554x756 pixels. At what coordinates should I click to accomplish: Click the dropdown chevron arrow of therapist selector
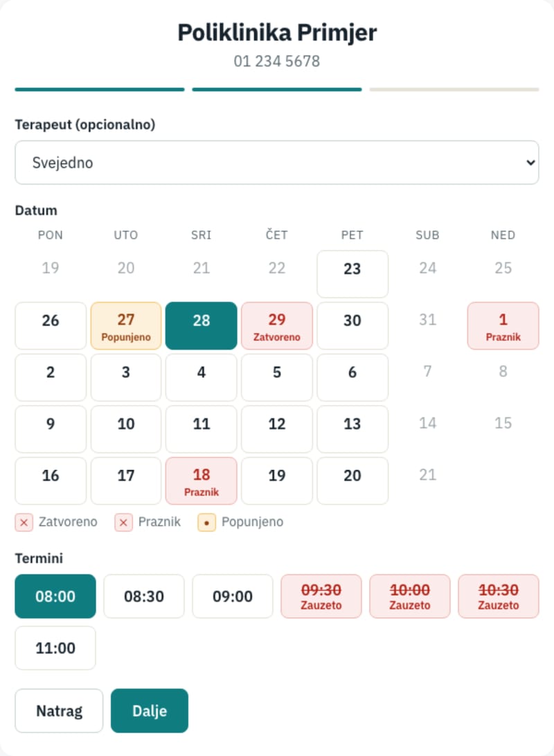pyautogui.click(x=530, y=163)
